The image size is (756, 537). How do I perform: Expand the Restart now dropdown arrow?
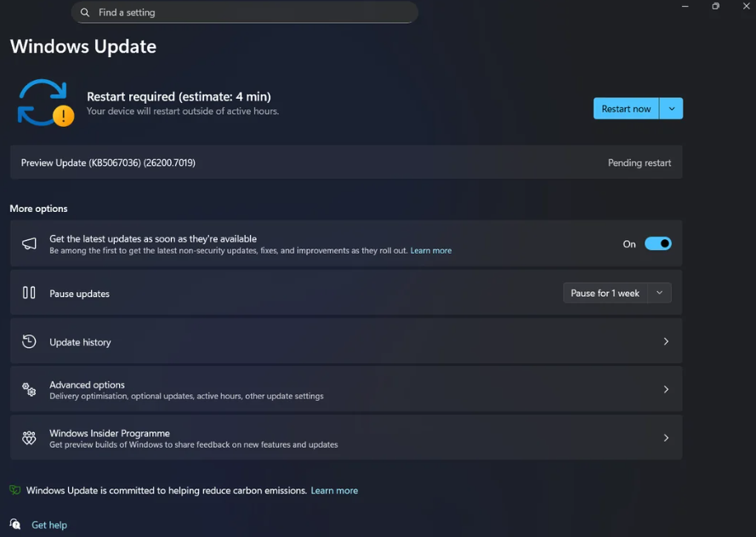click(672, 109)
